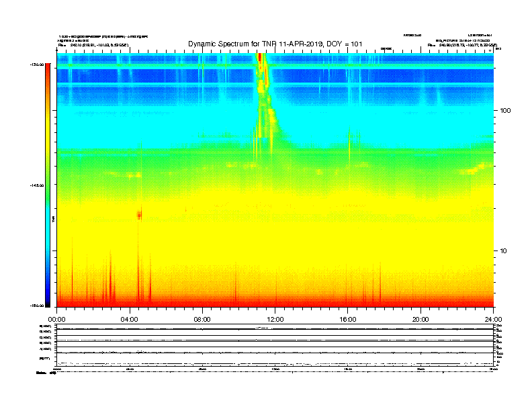This screenshot has width=532, height=411.
Task: Click the red burst feature near 11:00 at top
Action: 260,57
